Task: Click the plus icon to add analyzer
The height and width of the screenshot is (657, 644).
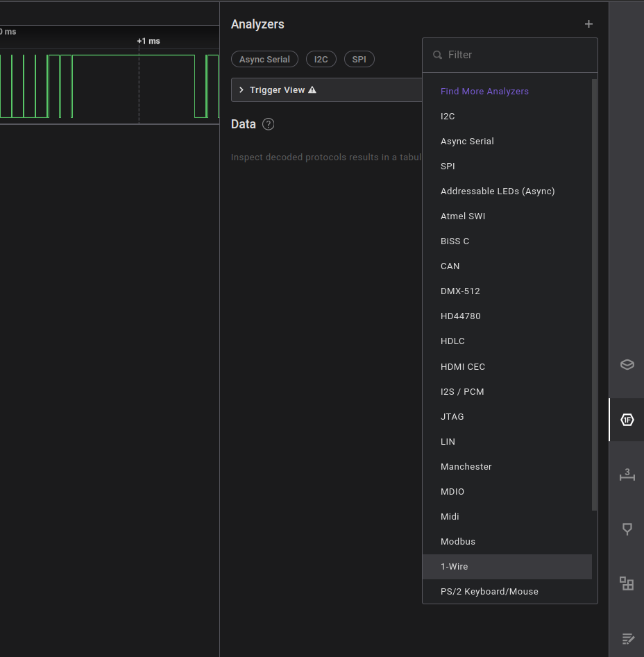Action: pyautogui.click(x=588, y=24)
